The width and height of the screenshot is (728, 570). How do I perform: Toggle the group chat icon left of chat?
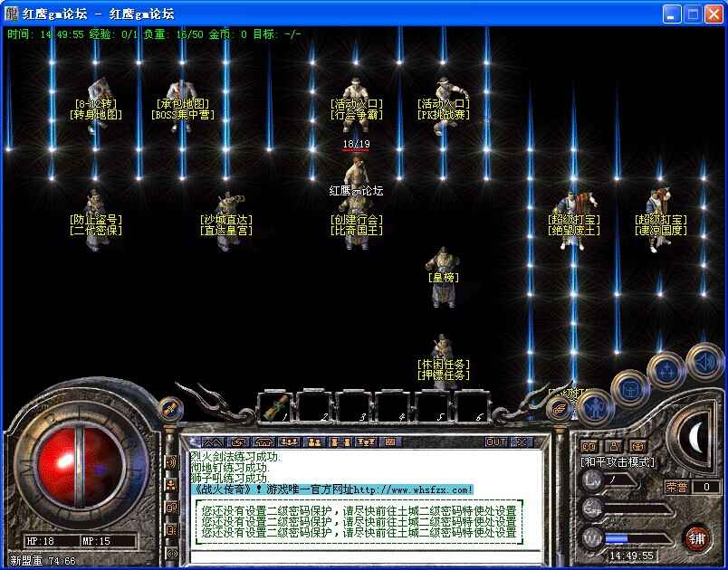tap(171, 485)
